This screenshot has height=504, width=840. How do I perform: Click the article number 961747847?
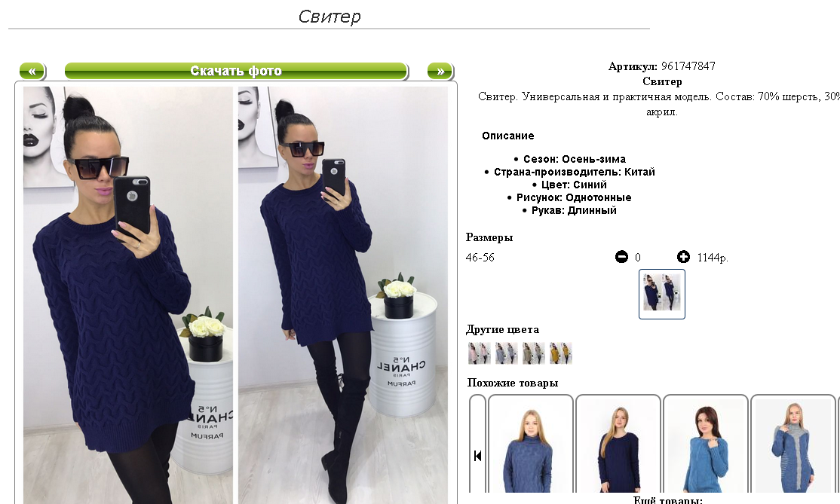point(688,66)
